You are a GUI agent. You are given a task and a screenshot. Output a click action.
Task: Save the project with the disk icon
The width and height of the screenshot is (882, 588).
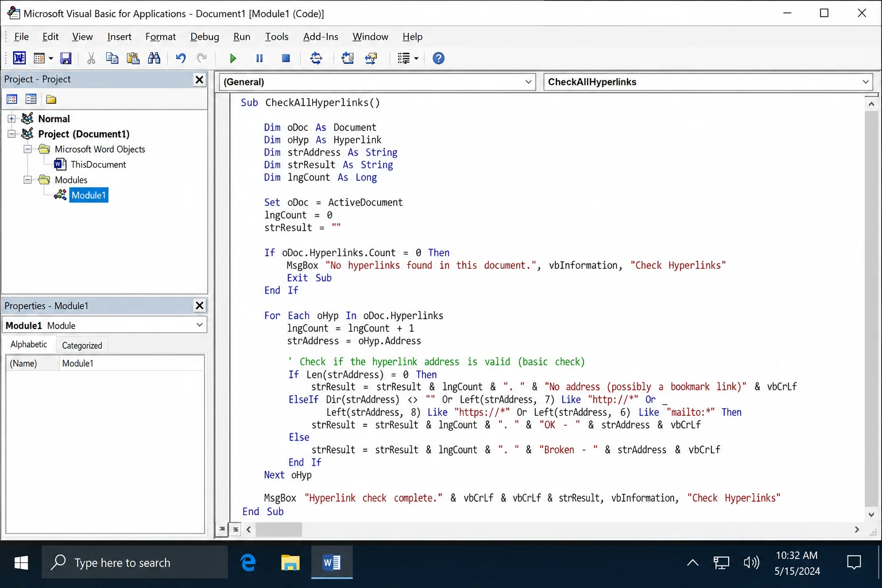click(x=66, y=58)
